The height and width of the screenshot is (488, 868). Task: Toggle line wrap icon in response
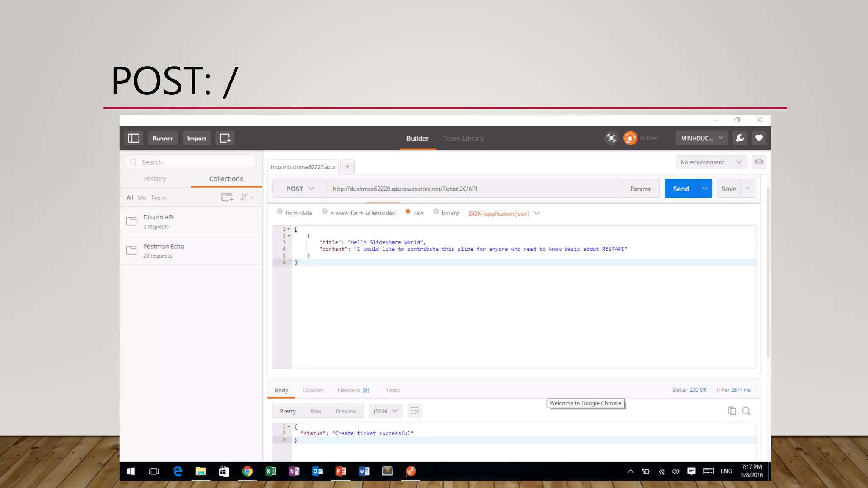point(414,411)
